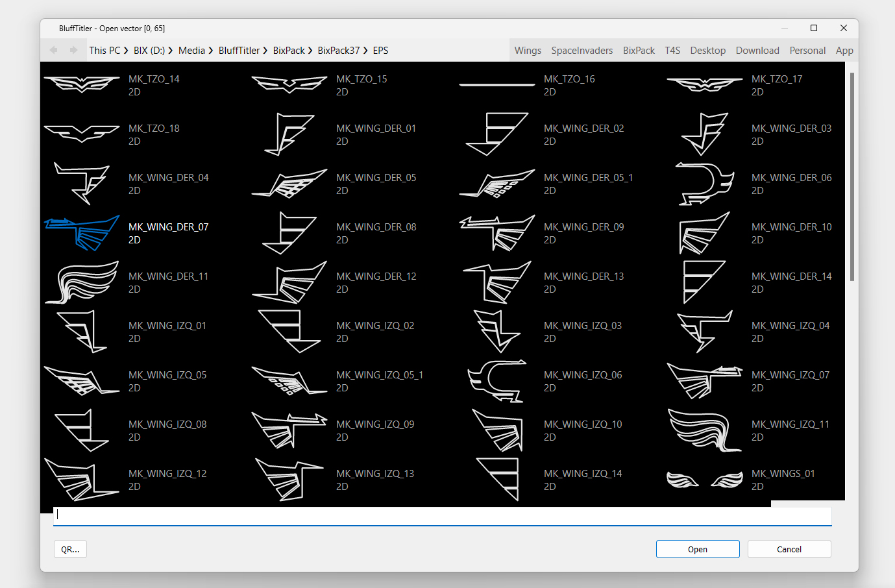Screen dimensions: 895x588
Task: Select the MK_WINGS_01 double wings icon
Action: [x=705, y=480]
